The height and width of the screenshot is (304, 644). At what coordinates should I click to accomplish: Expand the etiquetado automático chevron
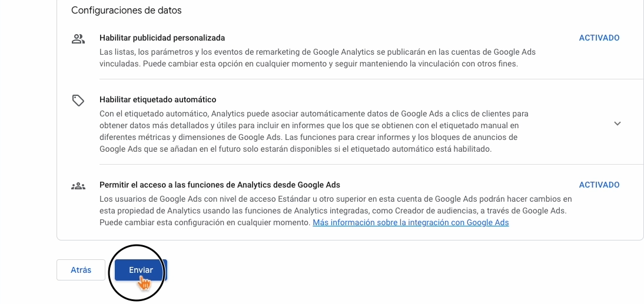(x=618, y=123)
